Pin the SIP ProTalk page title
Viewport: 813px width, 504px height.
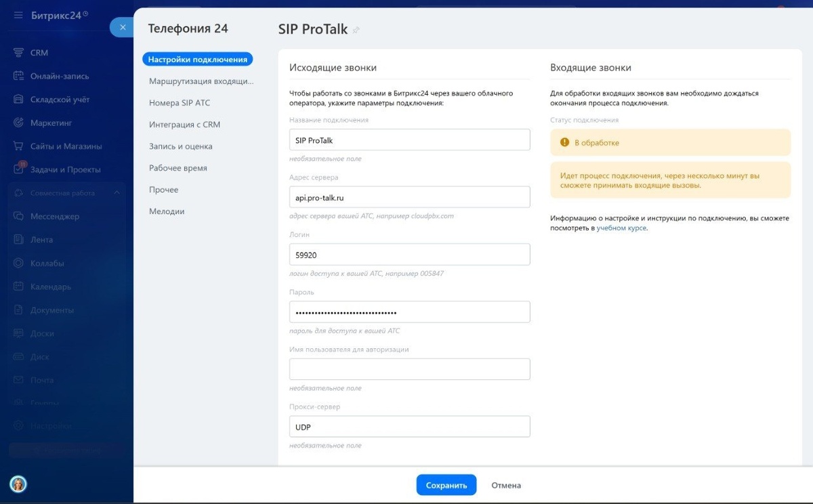pos(356,30)
